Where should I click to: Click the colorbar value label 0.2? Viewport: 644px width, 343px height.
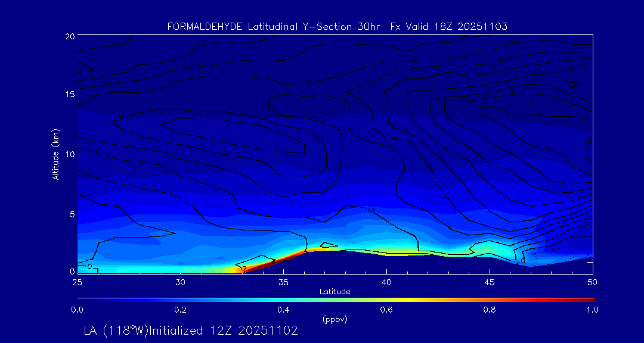point(181,310)
